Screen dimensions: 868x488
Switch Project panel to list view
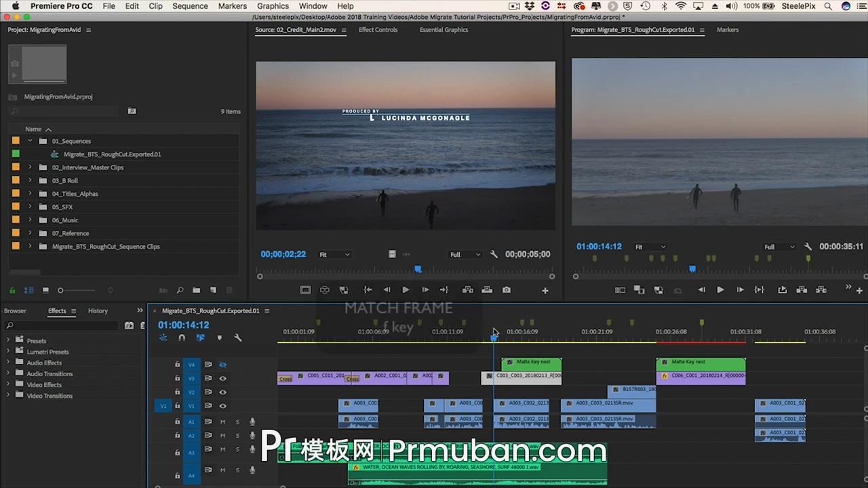29,290
